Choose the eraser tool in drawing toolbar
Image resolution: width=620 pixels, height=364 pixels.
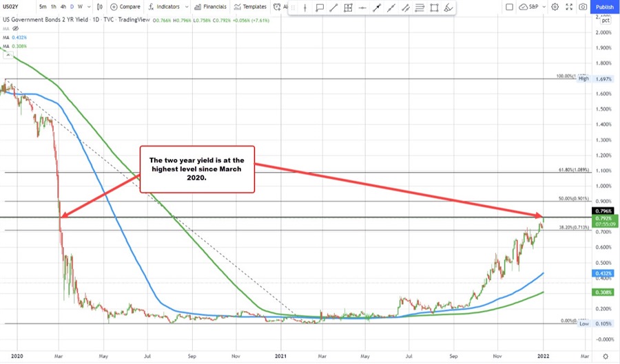[x=448, y=8]
